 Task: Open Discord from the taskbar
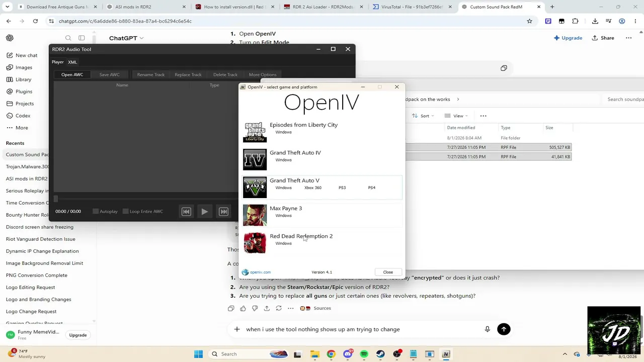tap(347, 354)
